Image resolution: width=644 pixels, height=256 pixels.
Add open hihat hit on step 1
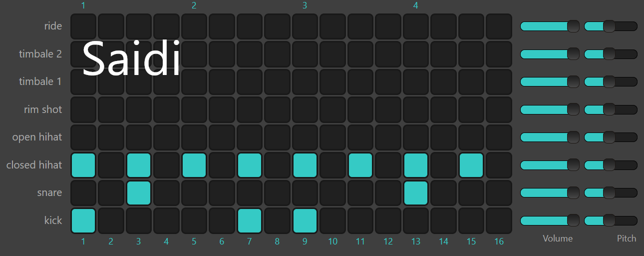(x=83, y=137)
